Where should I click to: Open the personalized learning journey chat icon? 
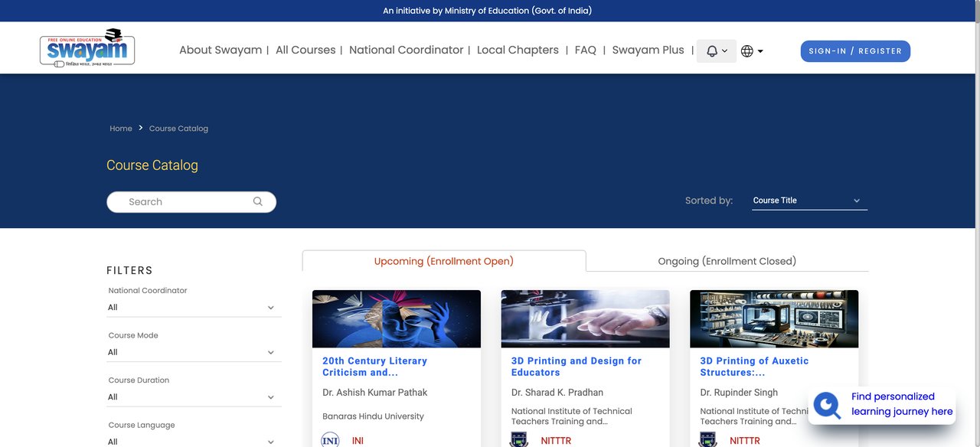pyautogui.click(x=827, y=406)
